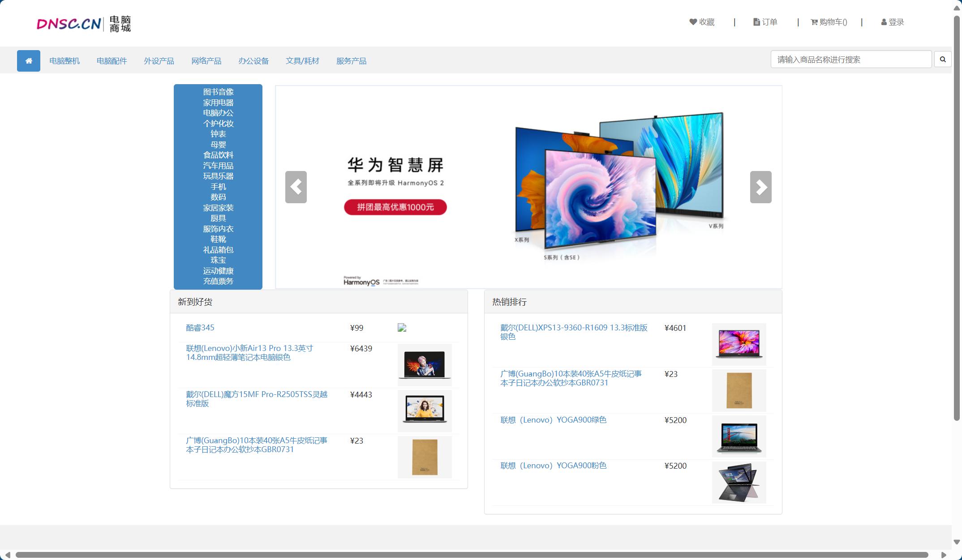Open the orders page 订单
The image size is (962, 560).
coord(765,22)
